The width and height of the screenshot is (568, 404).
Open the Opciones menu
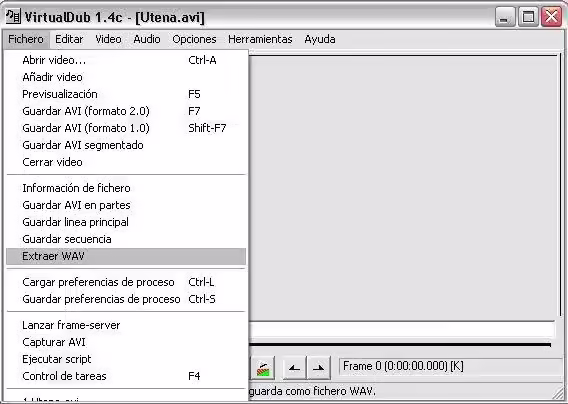click(x=194, y=39)
